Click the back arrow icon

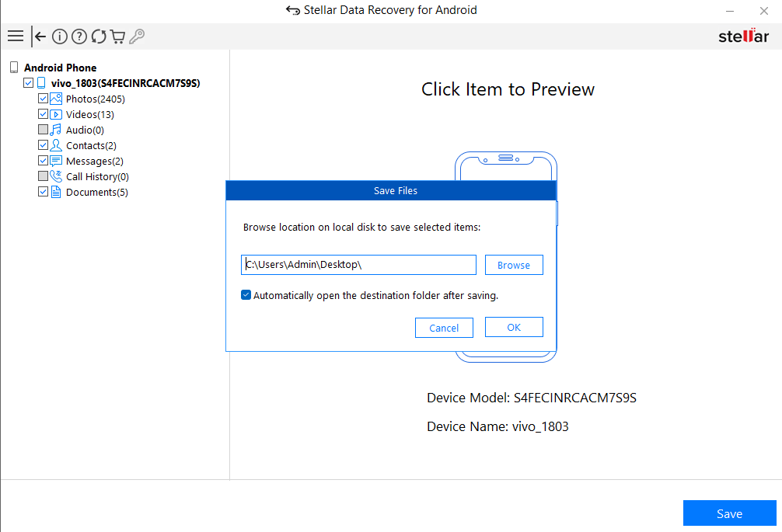pyautogui.click(x=39, y=37)
